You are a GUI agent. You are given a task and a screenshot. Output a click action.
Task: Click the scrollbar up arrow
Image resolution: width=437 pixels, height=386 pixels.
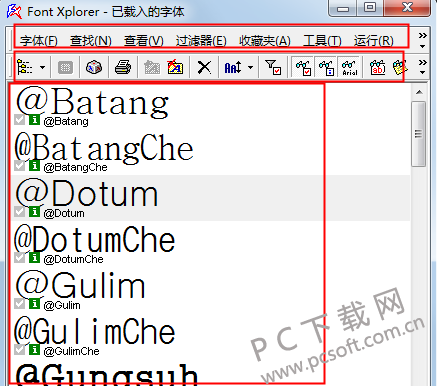point(419,92)
